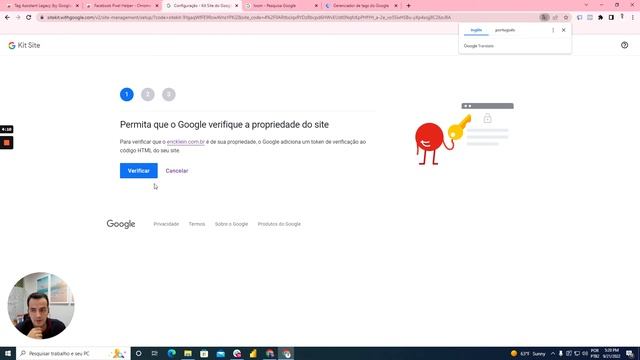Open translate popup options three-dot menu
Screen dimensions: 640x360
pos(553,30)
